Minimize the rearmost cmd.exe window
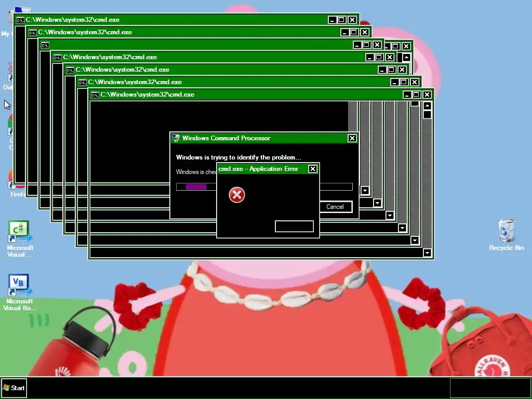The width and height of the screenshot is (532, 399). point(332,20)
